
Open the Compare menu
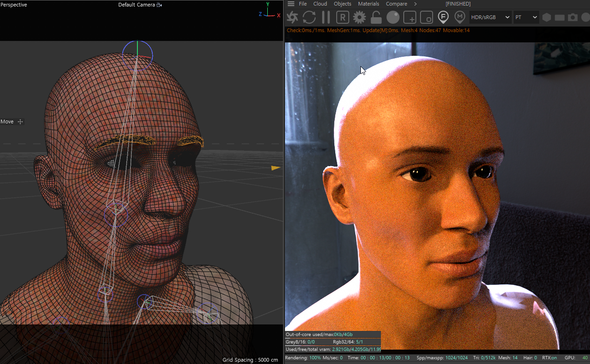point(396,4)
